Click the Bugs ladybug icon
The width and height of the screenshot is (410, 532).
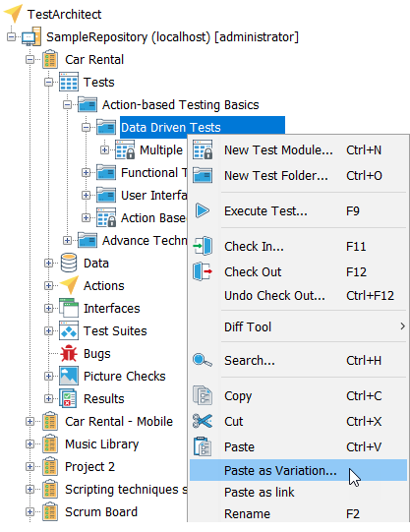69,354
